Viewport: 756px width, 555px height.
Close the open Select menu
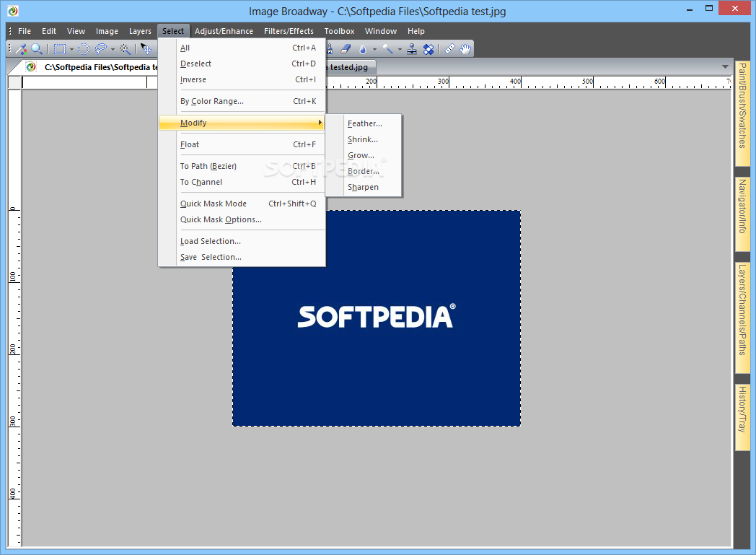(173, 31)
